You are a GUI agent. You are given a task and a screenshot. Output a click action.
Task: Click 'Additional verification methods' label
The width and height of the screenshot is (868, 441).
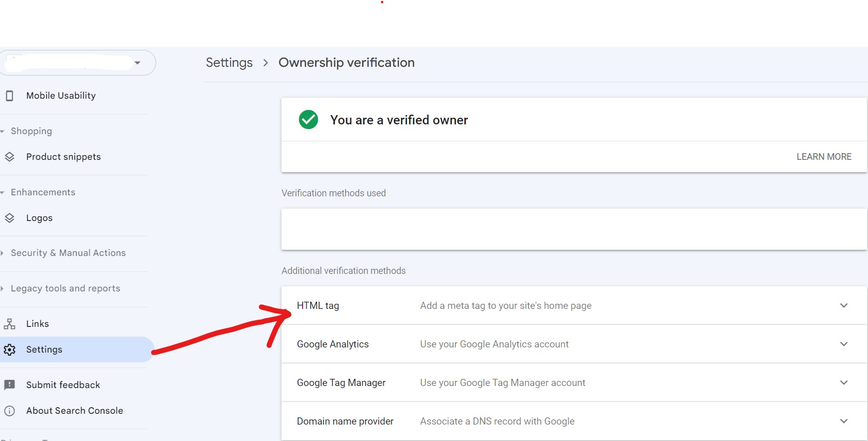click(344, 270)
